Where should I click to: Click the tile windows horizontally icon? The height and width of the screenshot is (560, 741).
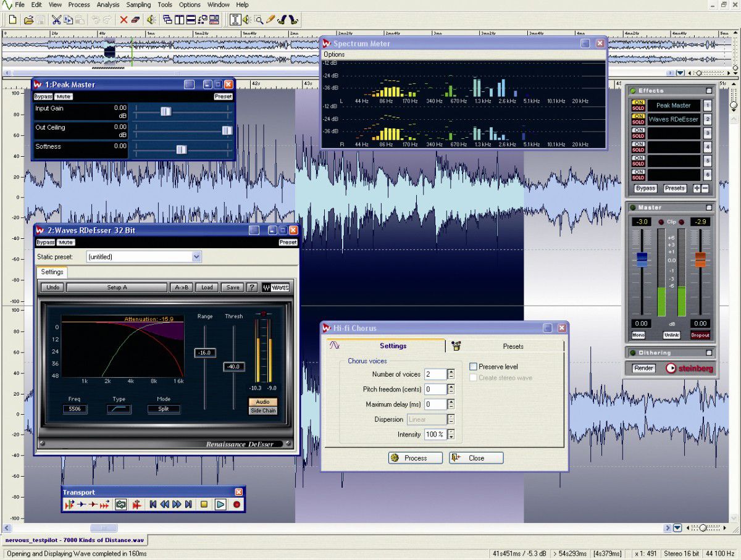tap(191, 20)
